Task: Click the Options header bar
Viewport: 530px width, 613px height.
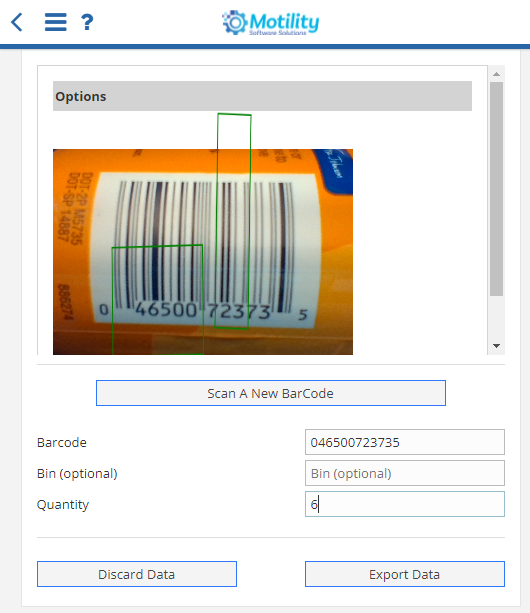Action: pos(262,96)
